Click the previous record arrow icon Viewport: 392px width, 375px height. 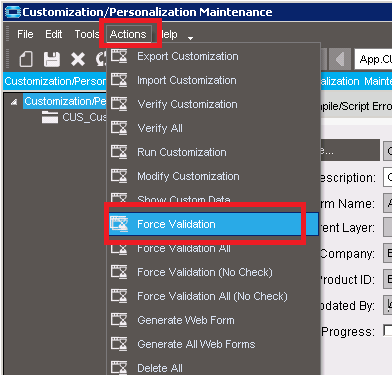pyautogui.click(x=340, y=60)
